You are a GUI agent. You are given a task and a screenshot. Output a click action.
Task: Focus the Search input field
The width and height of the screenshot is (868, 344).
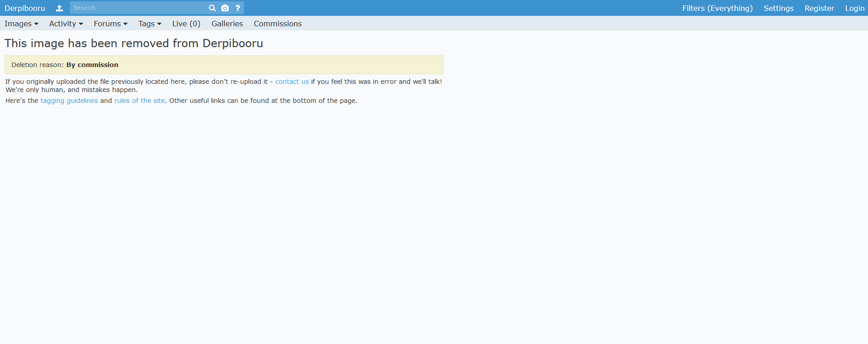pyautogui.click(x=138, y=8)
